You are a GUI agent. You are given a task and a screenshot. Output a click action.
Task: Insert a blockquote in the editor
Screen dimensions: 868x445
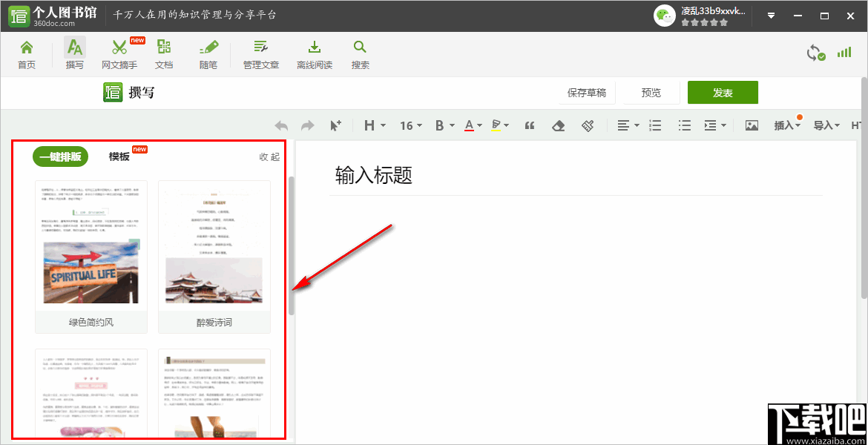coord(530,125)
